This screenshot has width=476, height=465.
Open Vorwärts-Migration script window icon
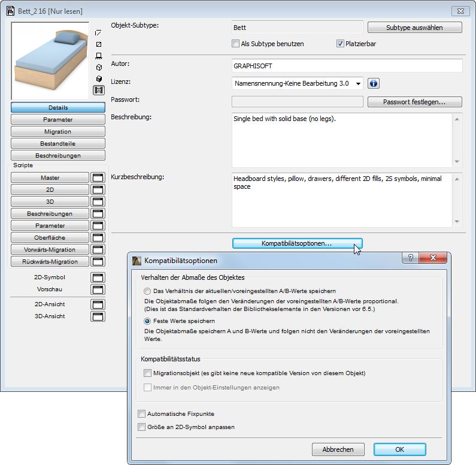[x=98, y=250]
